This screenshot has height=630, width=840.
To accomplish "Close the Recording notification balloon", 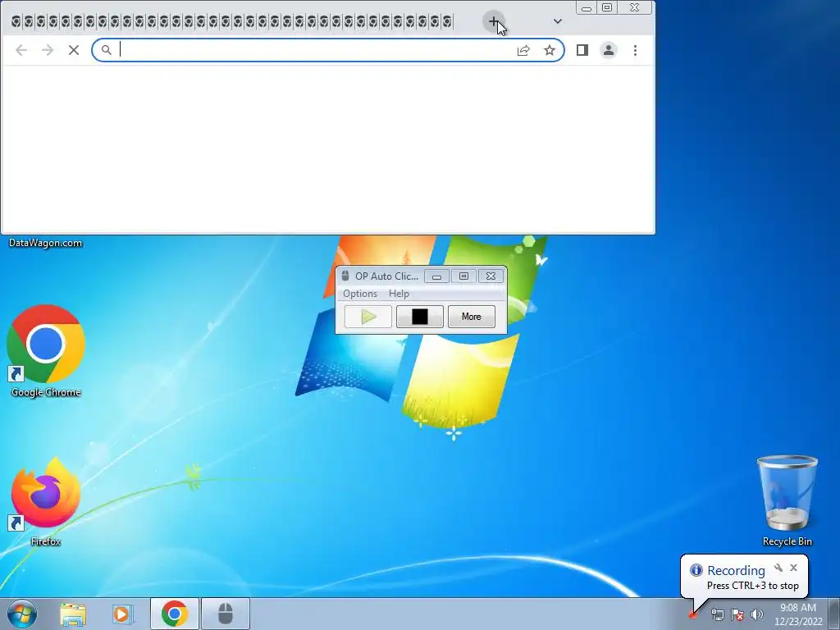I will pyautogui.click(x=793, y=568).
